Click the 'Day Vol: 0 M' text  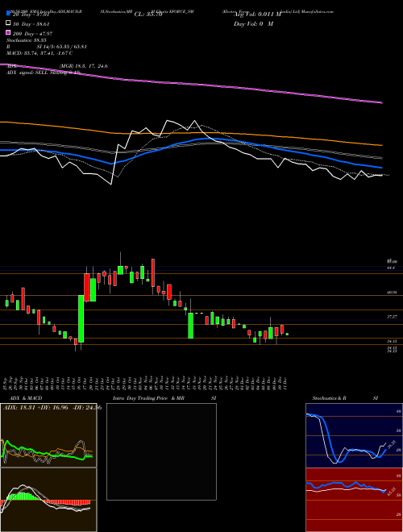pyautogui.click(x=253, y=23)
